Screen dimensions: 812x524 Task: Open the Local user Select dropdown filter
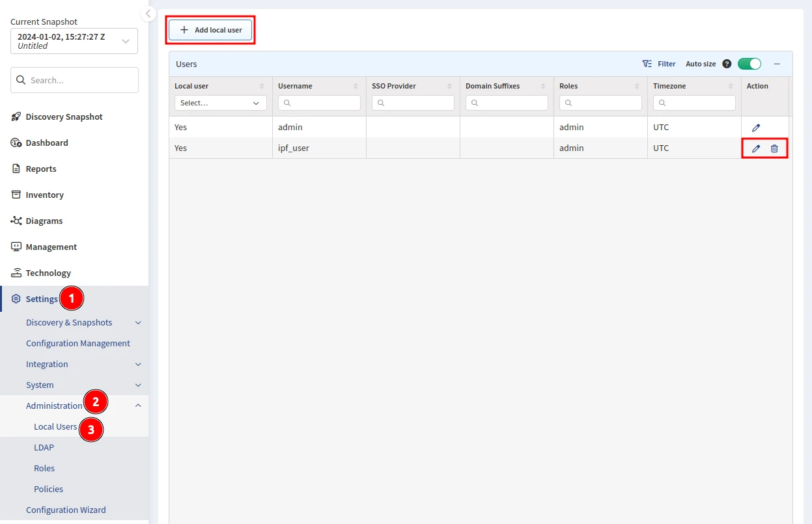[x=220, y=103]
